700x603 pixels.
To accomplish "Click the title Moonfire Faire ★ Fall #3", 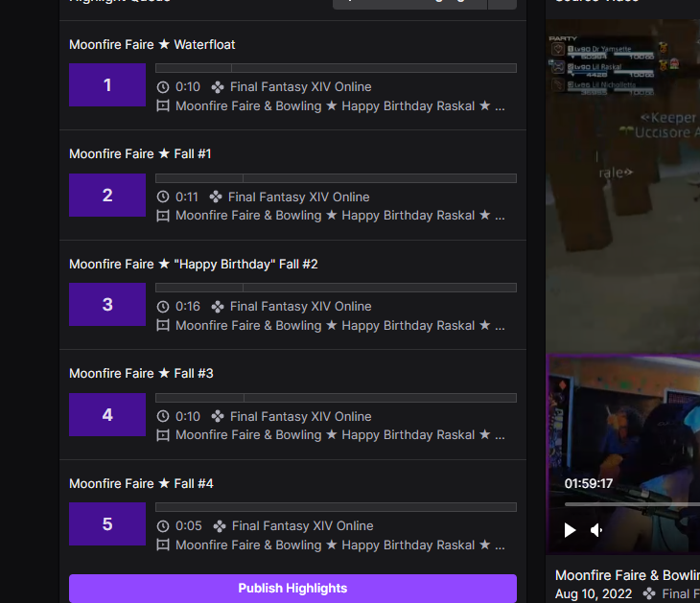I will tap(141, 374).
